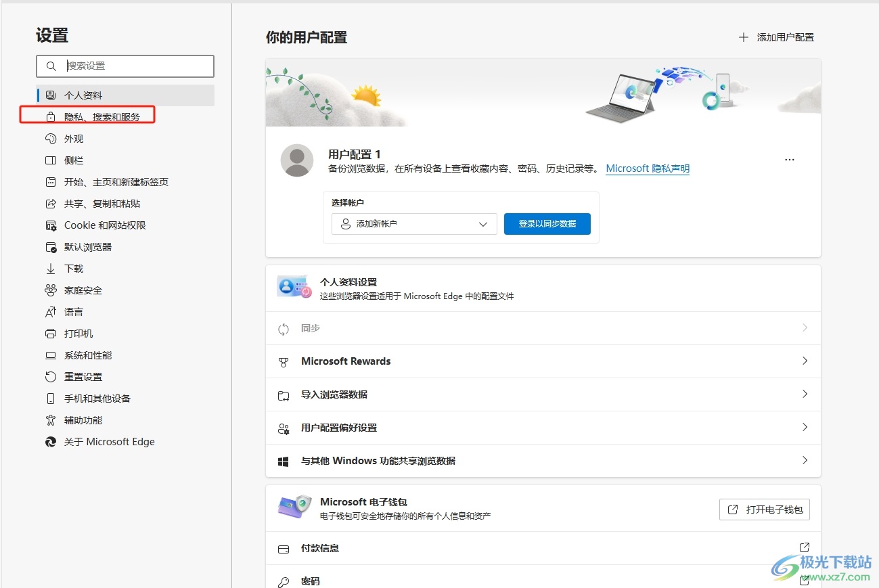Click the 用户配置偏好设置 people-gear icon

(284, 428)
